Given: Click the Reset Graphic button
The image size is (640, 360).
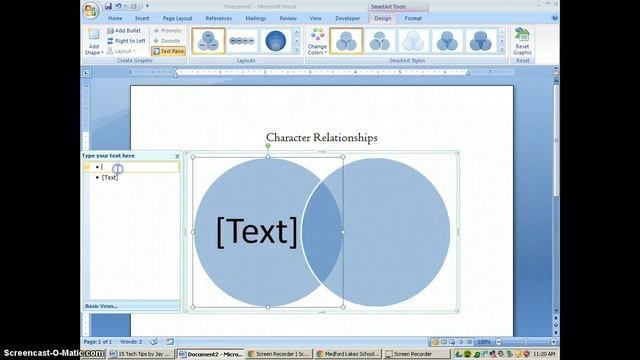Looking at the screenshot, I should [x=522, y=41].
